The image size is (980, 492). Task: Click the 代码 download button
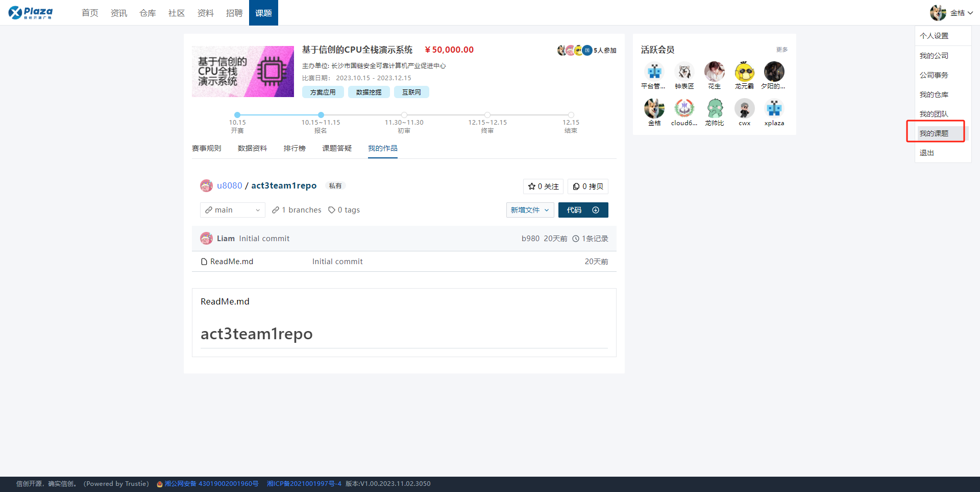pyautogui.click(x=583, y=210)
